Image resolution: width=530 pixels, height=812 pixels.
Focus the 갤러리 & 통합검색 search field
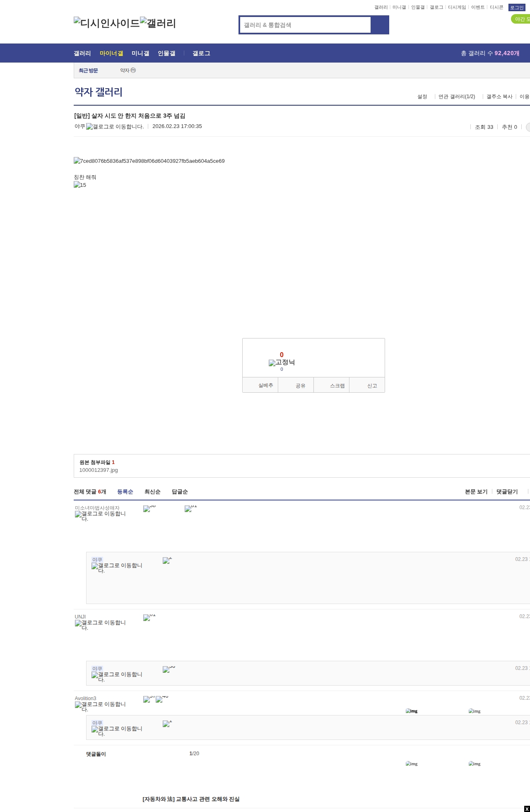(306, 25)
